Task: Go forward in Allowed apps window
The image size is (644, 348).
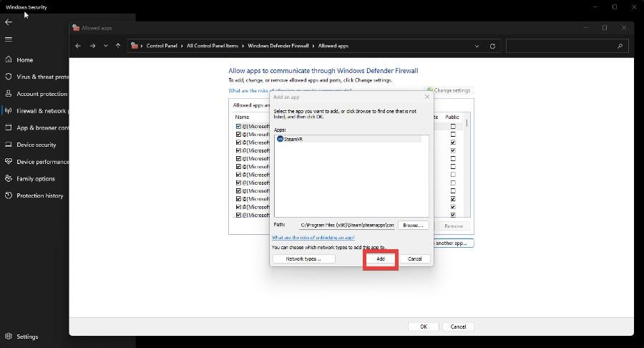Action: (93, 46)
